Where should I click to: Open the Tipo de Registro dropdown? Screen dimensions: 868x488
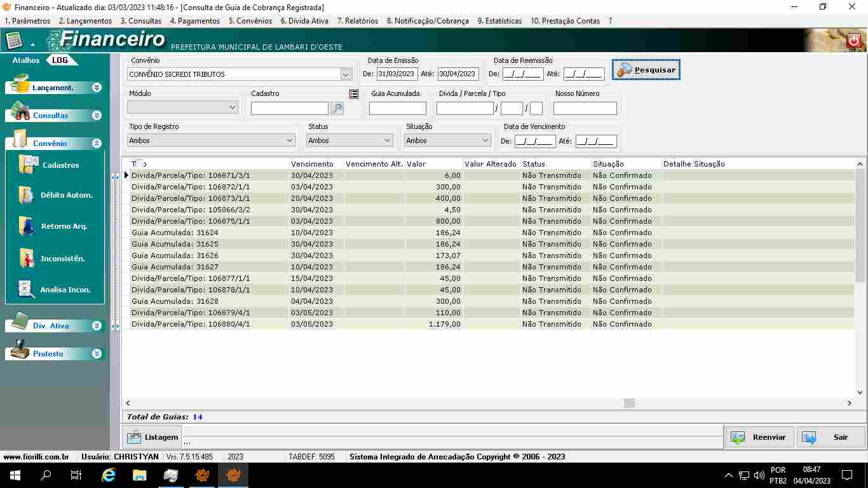coord(290,140)
